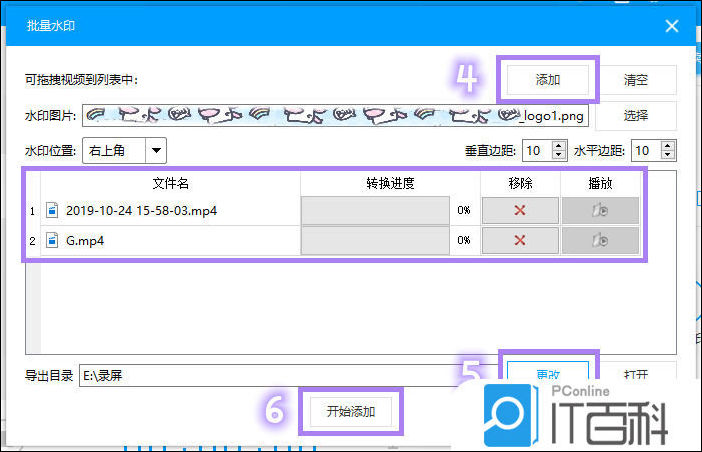Click 更改 to change export directory
702x452 pixels.
548,374
